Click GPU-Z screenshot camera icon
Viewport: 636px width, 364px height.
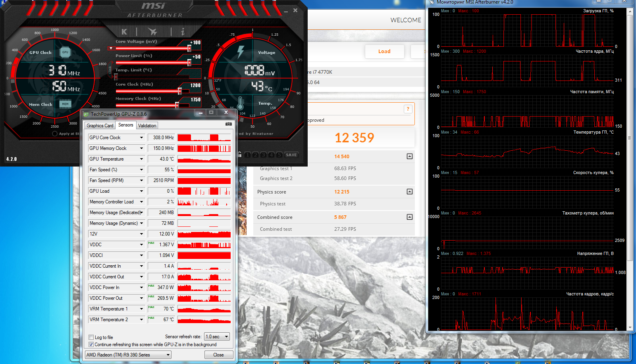229,124
